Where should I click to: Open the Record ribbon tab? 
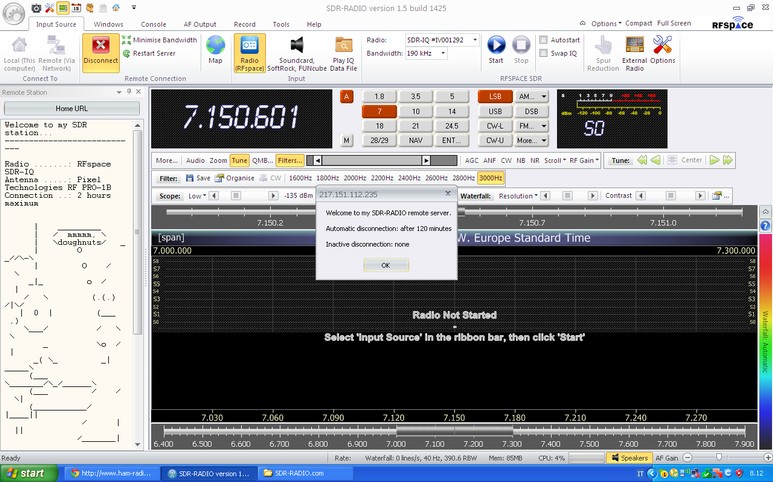[244, 23]
